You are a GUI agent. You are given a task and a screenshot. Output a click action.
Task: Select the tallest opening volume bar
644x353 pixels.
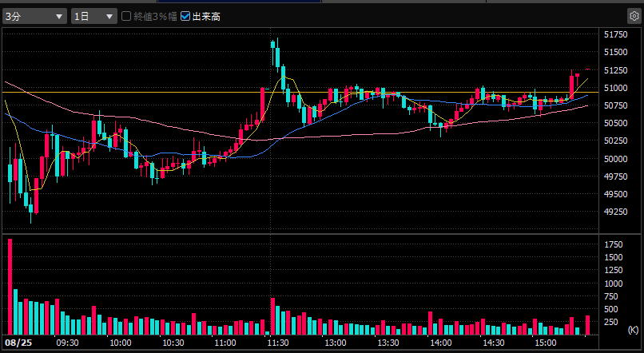click(10, 287)
